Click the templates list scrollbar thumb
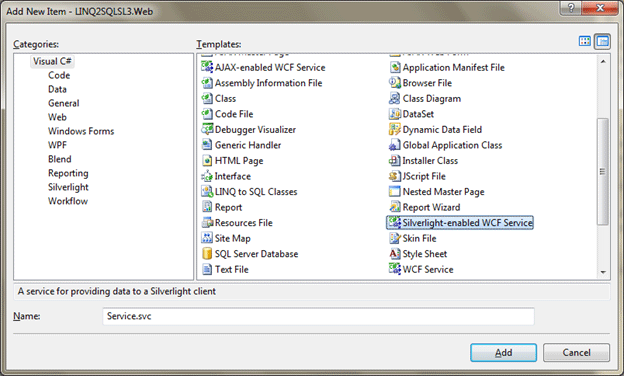This screenshot has height=376, width=624. point(603,171)
